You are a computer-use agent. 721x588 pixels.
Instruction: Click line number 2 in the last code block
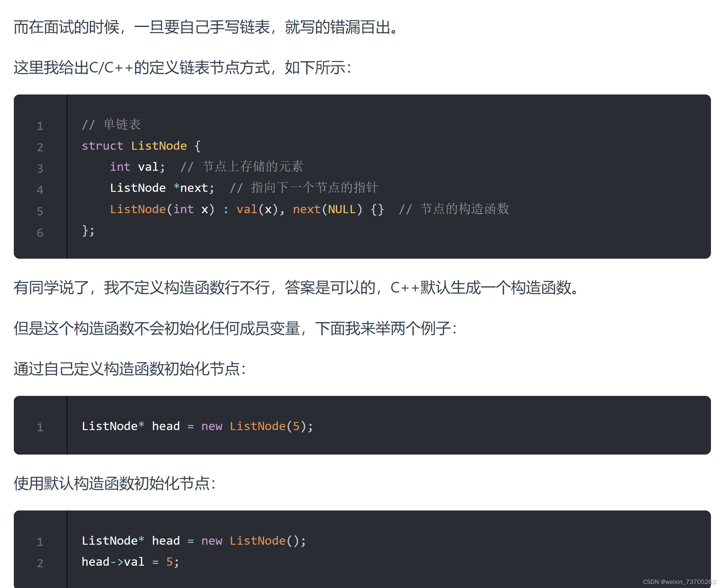pos(40,563)
